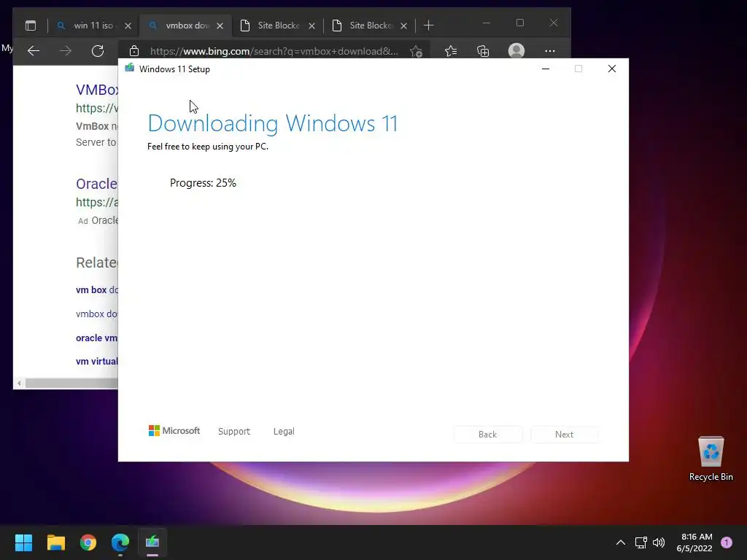Viewport: 747px width, 560px height.
Task: Open Collections in Edge toolbar
Action: tap(483, 51)
